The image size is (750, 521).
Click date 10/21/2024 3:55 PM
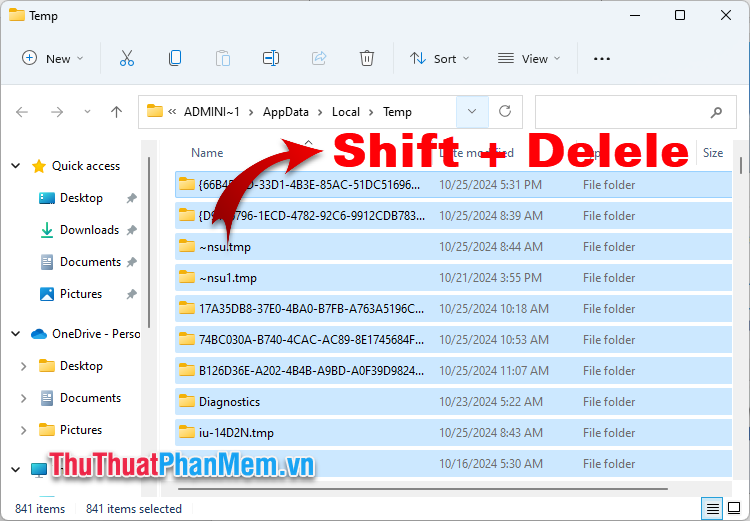[490, 277]
